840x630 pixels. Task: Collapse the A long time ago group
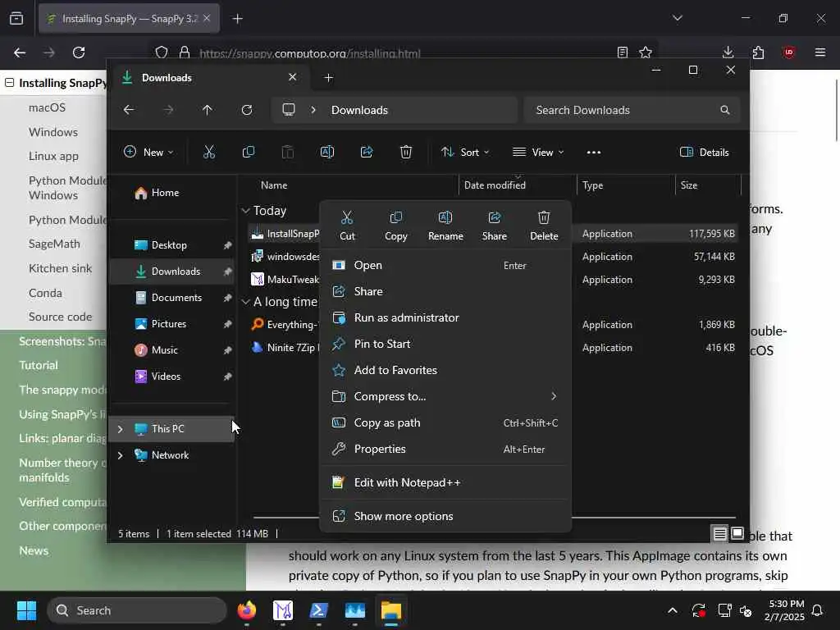(x=245, y=302)
